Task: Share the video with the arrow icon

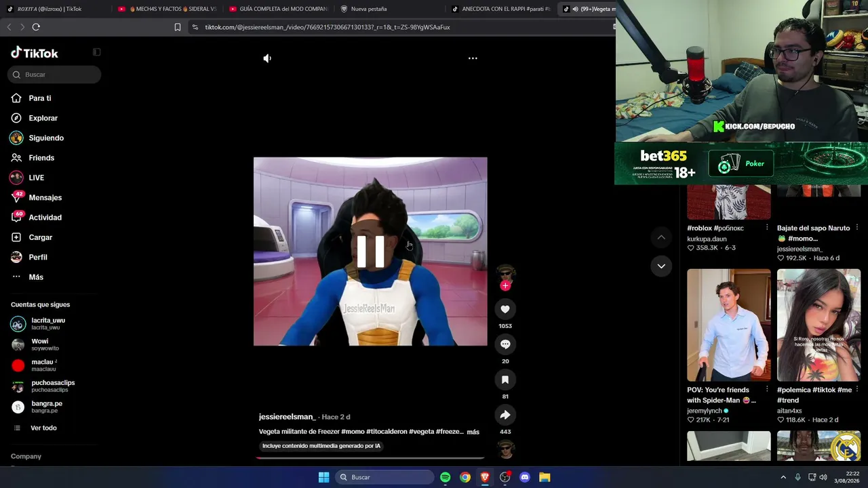Action: [x=505, y=415]
